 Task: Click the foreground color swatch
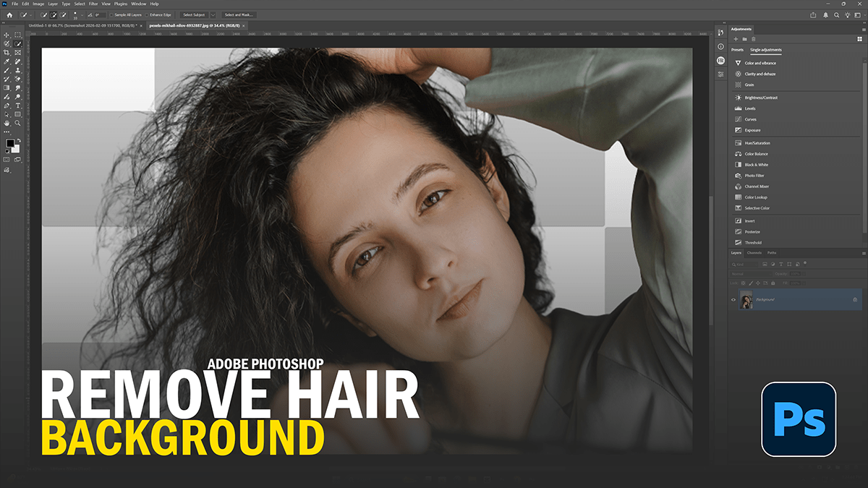[x=9, y=144]
